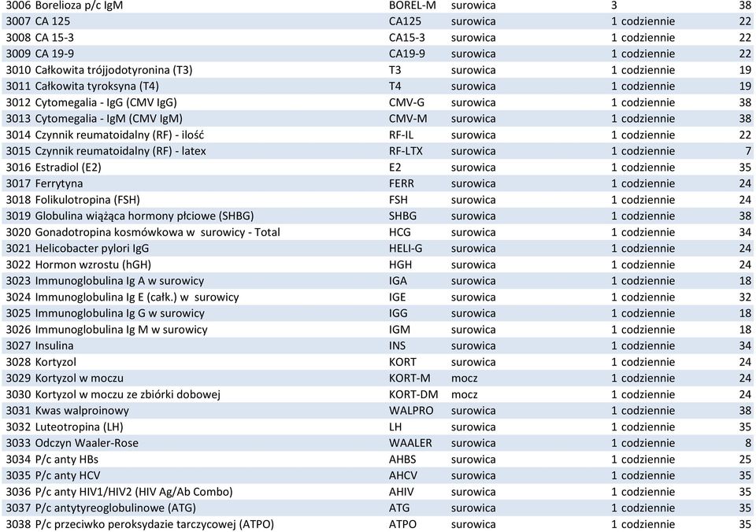Image resolution: width=756 pixels, height=532 pixels.
Task: Click the 'P/c anty HCV' name
Action: 68,475
